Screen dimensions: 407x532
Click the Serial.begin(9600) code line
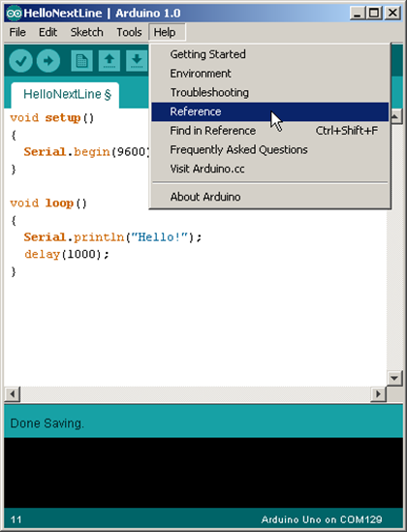pyautogui.click(x=86, y=152)
